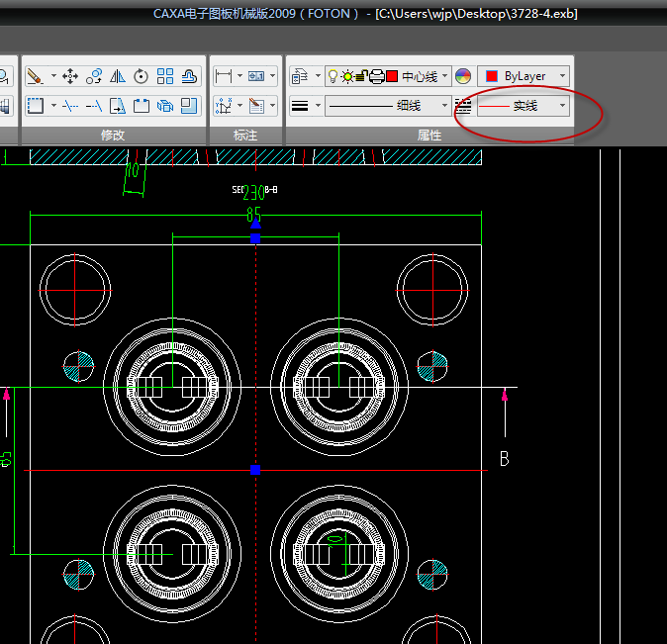This screenshot has width=667, height=644.
Task: Click the 修改 panel label
Action: 113,135
